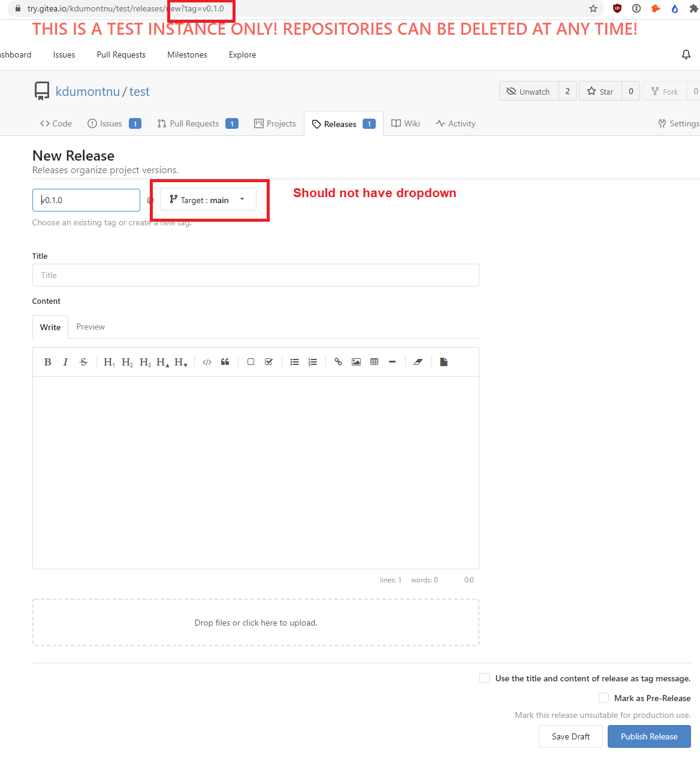Screen dimensions: 700x758
Task: Bookmark page with browser star icon
Action: point(593,8)
